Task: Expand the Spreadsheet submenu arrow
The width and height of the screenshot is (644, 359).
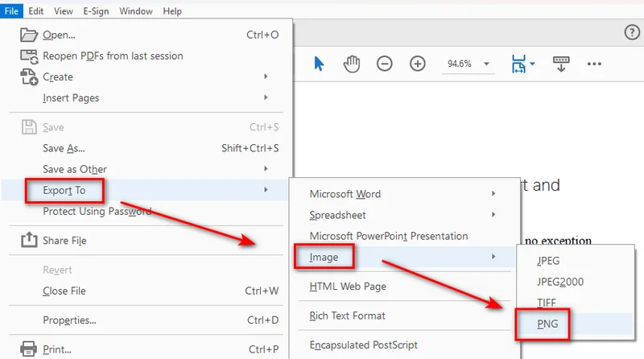Action: [493, 214]
